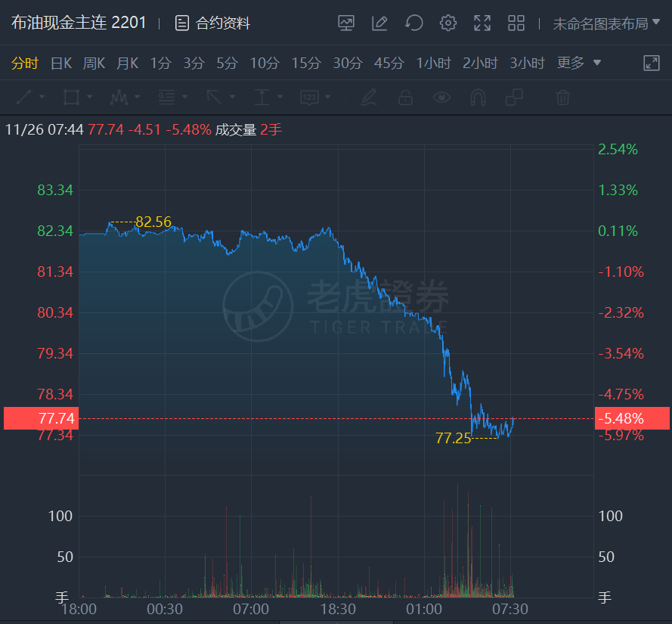Expand the 更多 timeframe dropdown

579,63
